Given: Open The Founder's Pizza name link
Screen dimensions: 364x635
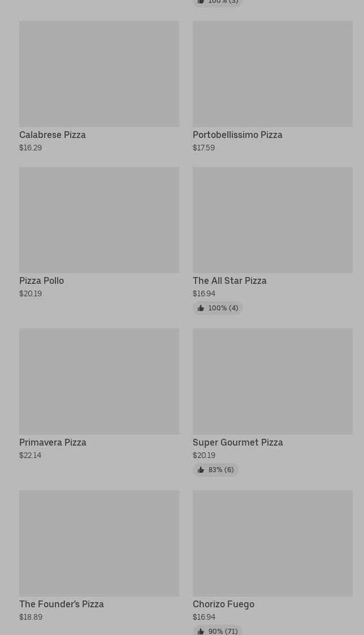Looking at the screenshot, I should point(62,604).
